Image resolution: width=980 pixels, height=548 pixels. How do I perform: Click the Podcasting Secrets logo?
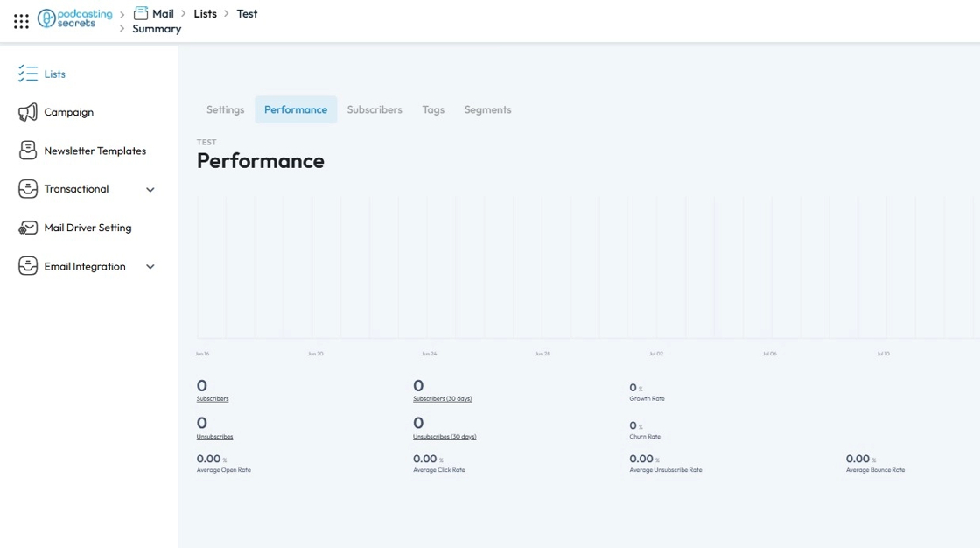tap(75, 18)
